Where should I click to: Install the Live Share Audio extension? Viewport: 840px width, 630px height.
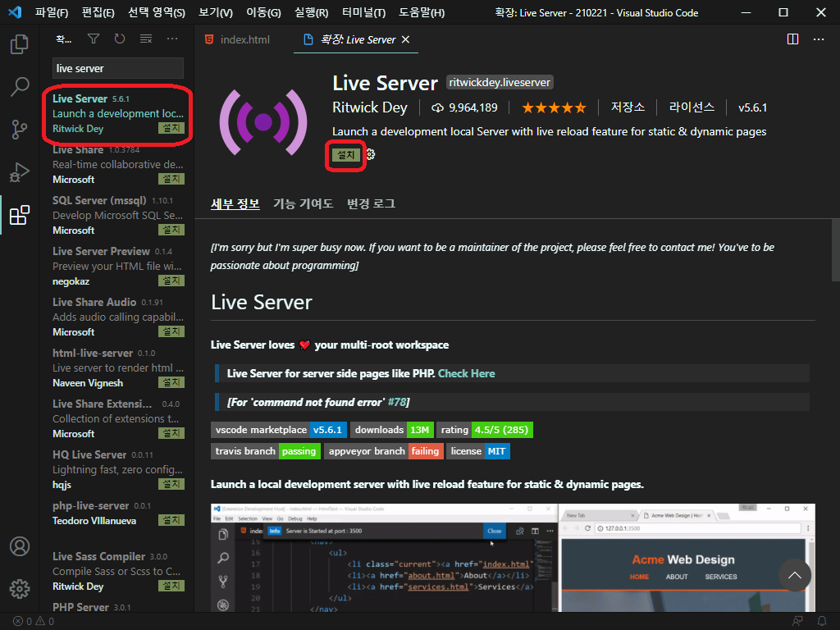[171, 331]
